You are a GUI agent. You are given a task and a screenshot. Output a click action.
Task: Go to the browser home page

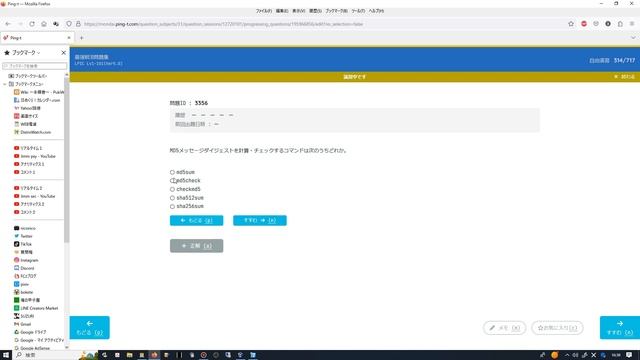(44, 24)
